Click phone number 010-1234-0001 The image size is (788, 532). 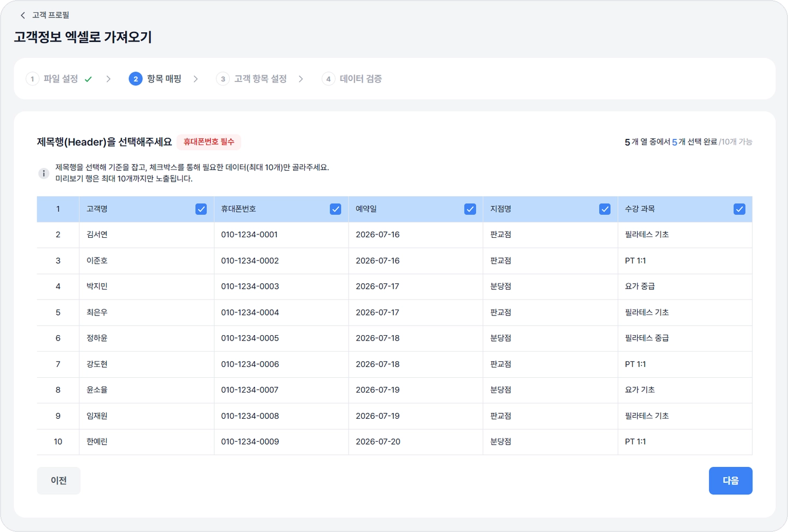click(x=250, y=235)
